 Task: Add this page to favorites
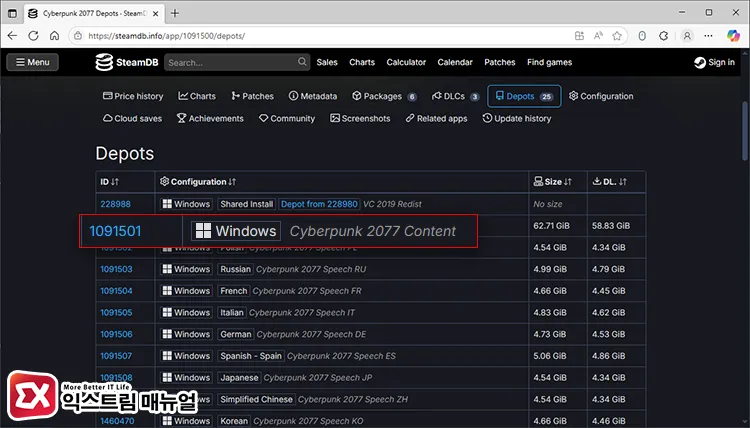click(x=617, y=36)
